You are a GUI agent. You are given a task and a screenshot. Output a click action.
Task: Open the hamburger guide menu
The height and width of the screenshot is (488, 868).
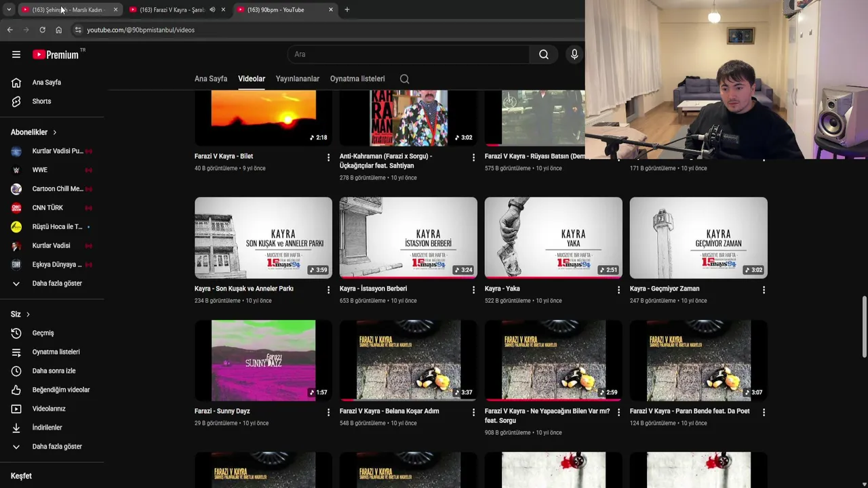coord(16,54)
